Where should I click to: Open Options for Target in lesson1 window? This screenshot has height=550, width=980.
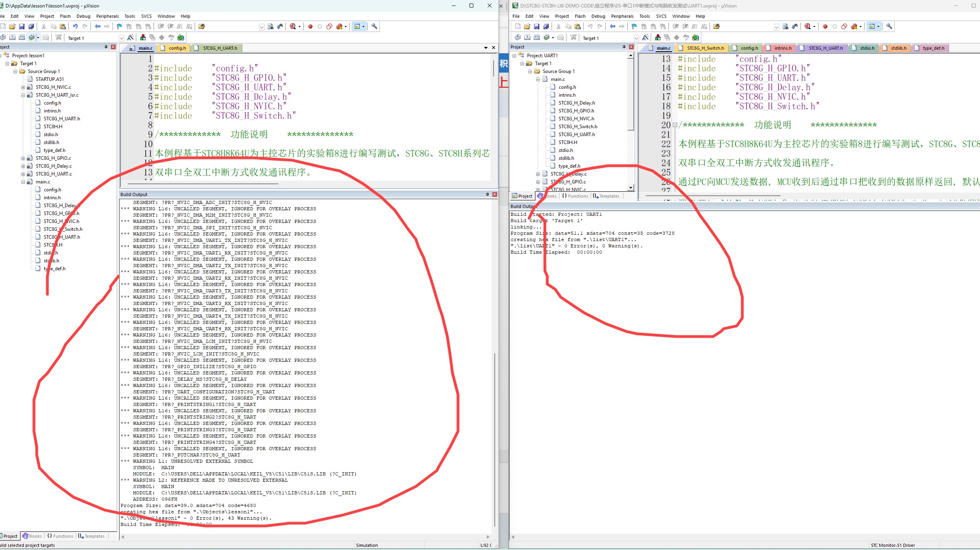(x=131, y=38)
